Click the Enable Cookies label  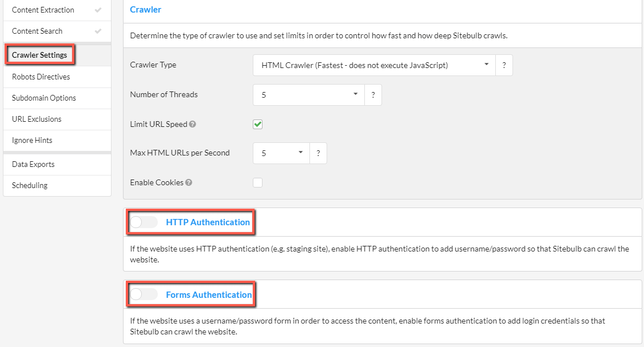tap(157, 182)
